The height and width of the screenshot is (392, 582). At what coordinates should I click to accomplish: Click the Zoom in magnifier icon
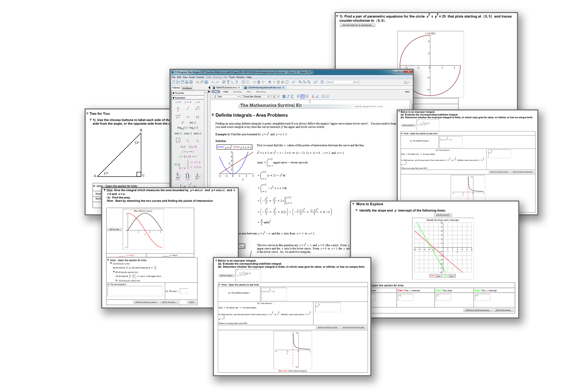pos(300,82)
